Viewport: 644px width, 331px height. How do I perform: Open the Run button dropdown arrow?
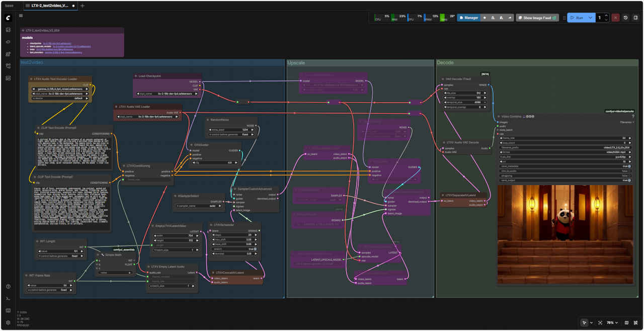591,18
